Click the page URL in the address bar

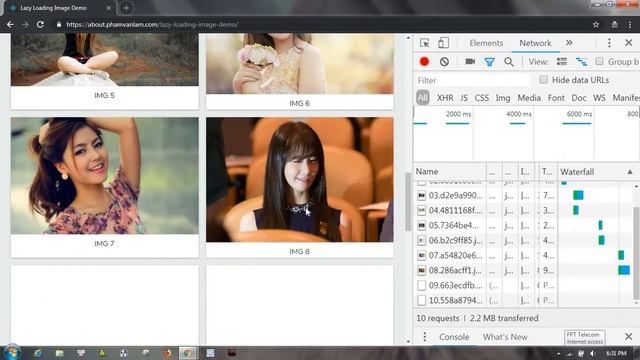pyautogui.click(x=152, y=24)
